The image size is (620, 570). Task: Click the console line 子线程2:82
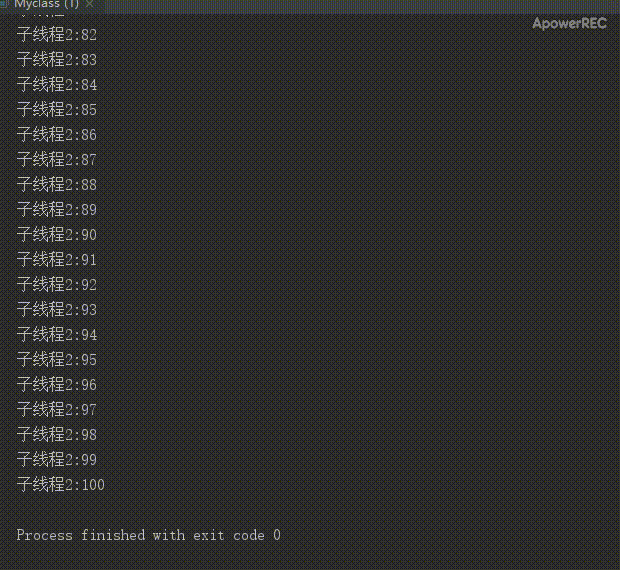(57, 35)
